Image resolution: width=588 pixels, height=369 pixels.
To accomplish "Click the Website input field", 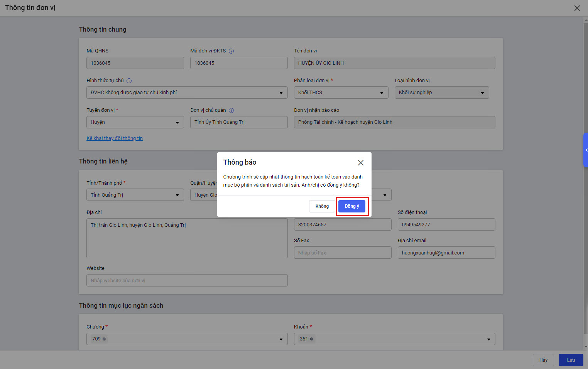I will 187,281.
